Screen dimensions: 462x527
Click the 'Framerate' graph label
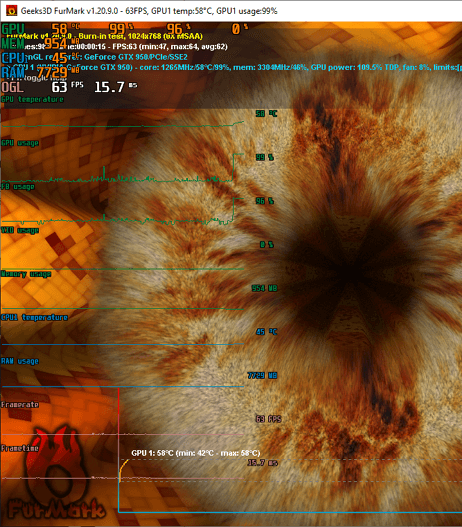[20, 404]
